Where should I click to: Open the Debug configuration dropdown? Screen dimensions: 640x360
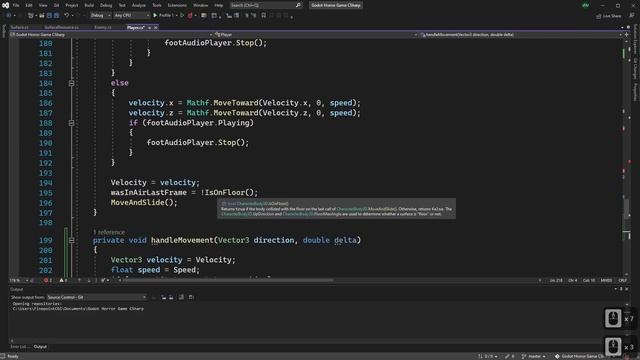click(x=100, y=16)
